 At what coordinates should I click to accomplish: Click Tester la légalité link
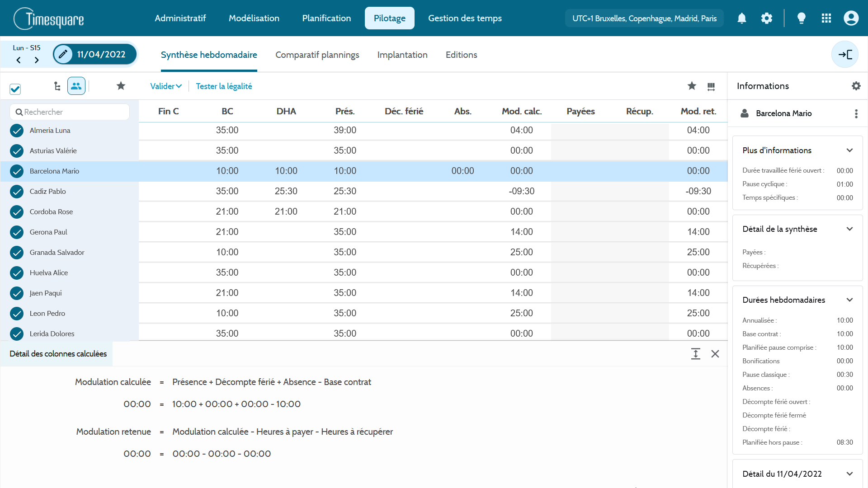(x=224, y=86)
